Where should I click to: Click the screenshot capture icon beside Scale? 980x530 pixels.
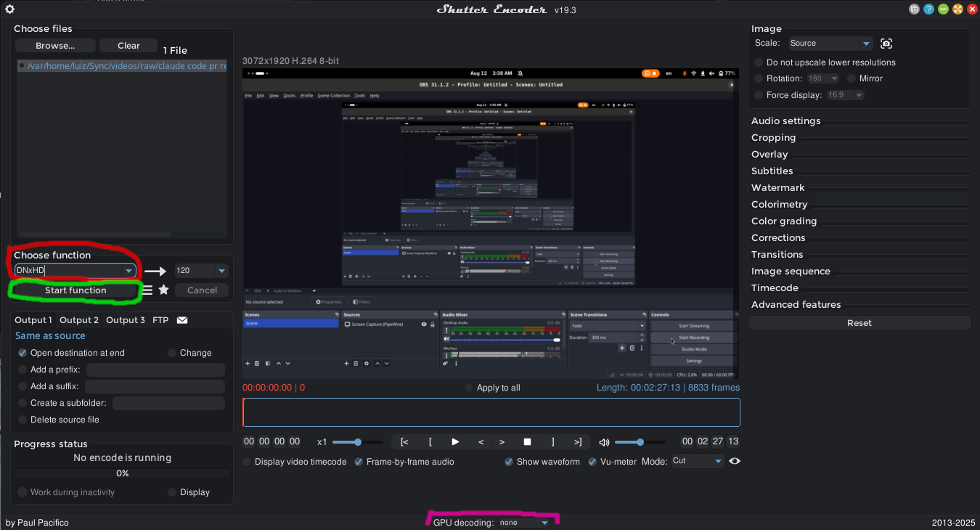coord(886,44)
